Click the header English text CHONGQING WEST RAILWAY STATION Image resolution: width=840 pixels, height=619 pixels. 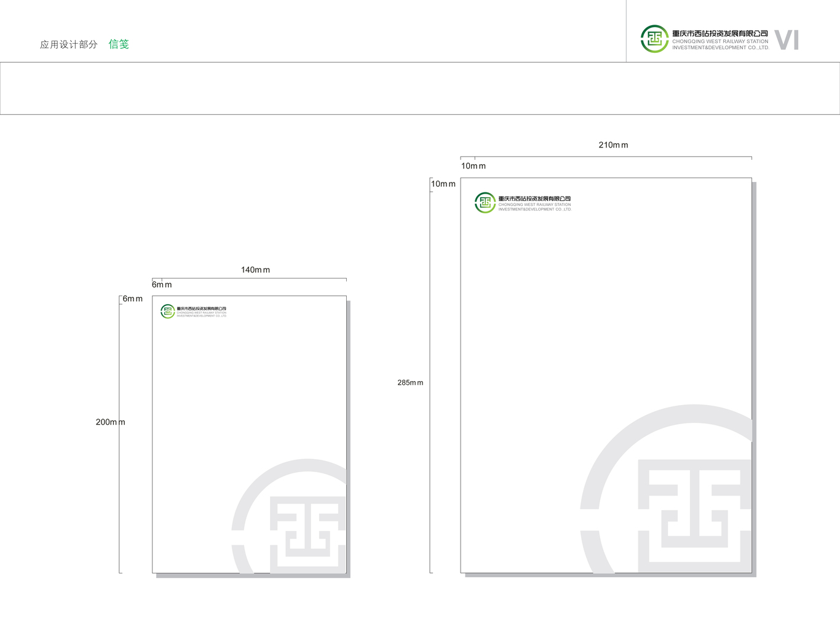coord(720,42)
